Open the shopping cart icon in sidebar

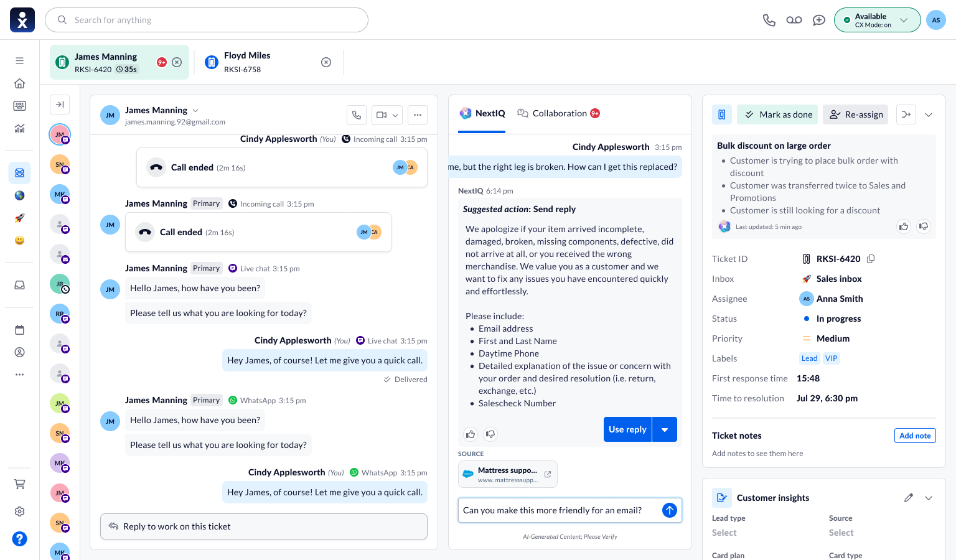pos(20,484)
